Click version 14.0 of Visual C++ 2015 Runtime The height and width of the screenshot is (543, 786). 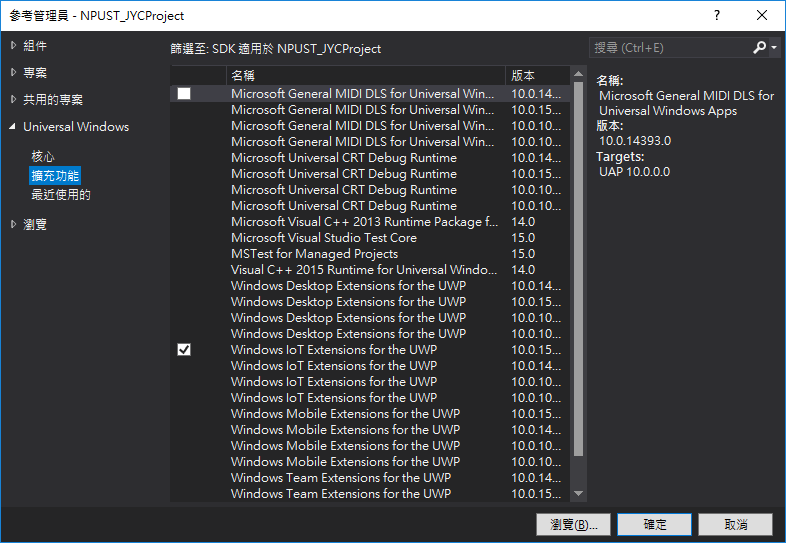click(523, 270)
